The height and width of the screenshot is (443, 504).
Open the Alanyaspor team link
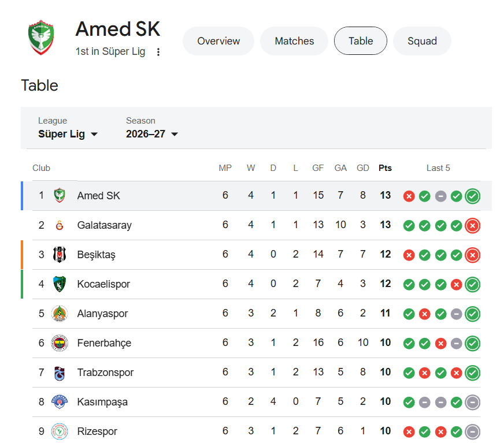tap(102, 314)
